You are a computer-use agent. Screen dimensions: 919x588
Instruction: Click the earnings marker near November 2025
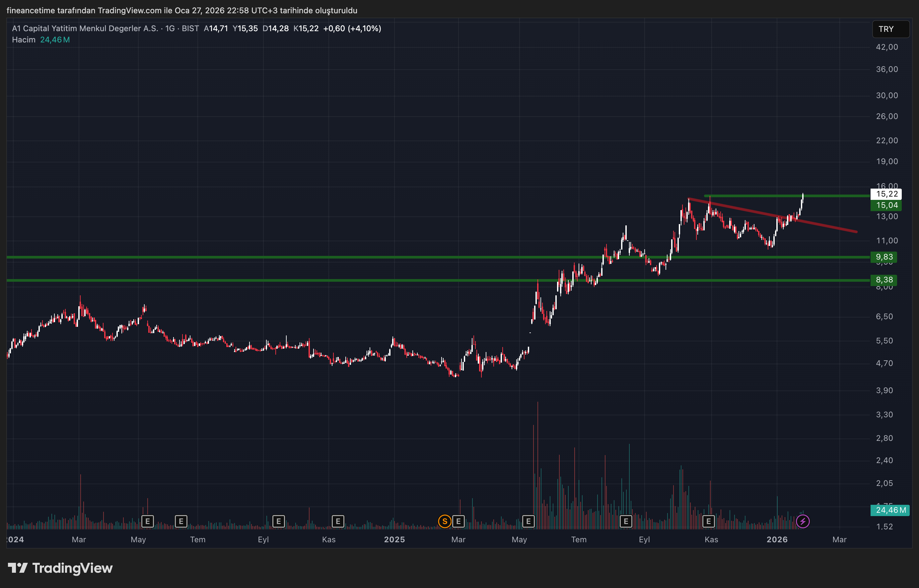[709, 521]
